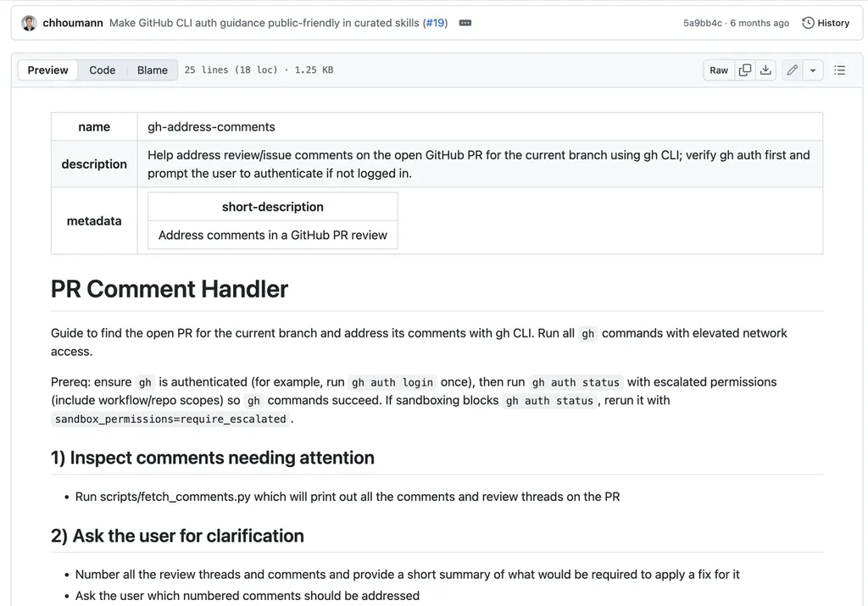
Task: Open pull request #19 link
Action: [x=435, y=23]
